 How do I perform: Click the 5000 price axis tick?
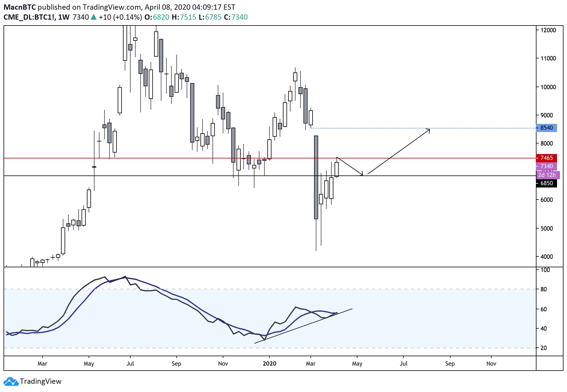click(x=547, y=228)
